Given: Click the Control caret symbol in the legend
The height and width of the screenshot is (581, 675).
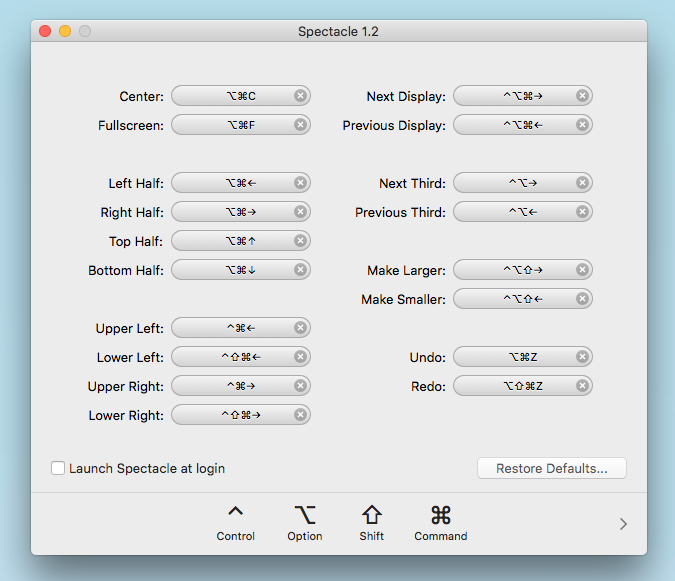Looking at the screenshot, I should click(x=235, y=511).
